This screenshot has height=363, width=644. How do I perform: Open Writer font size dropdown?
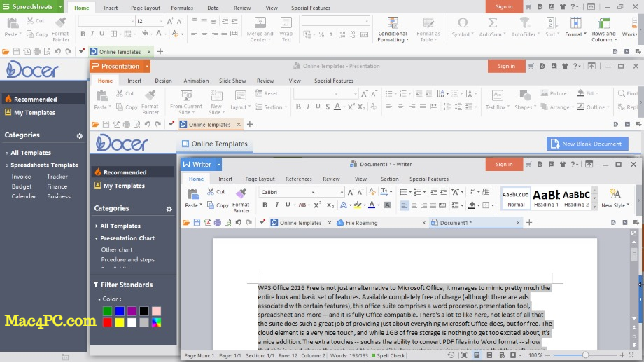click(x=342, y=192)
